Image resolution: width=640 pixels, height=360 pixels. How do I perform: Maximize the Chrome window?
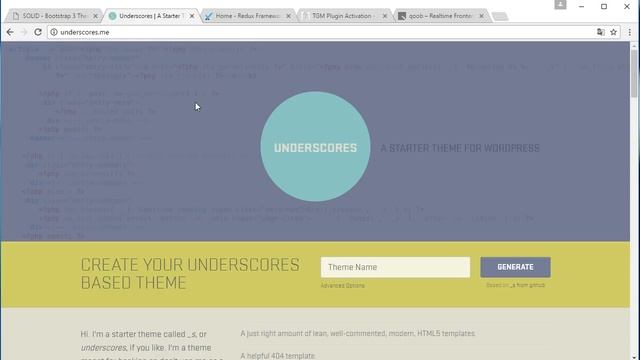[604, 6]
